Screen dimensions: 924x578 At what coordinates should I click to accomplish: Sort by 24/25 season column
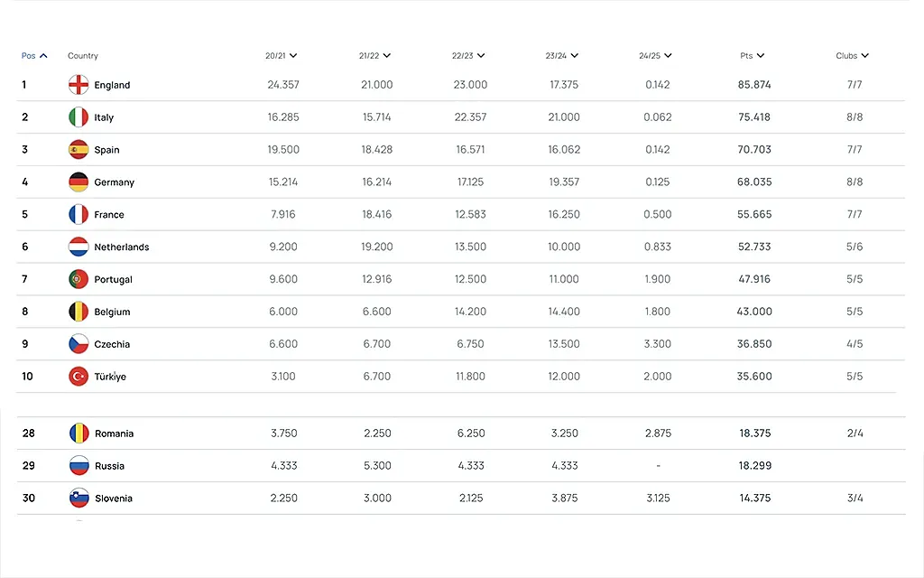pyautogui.click(x=655, y=56)
